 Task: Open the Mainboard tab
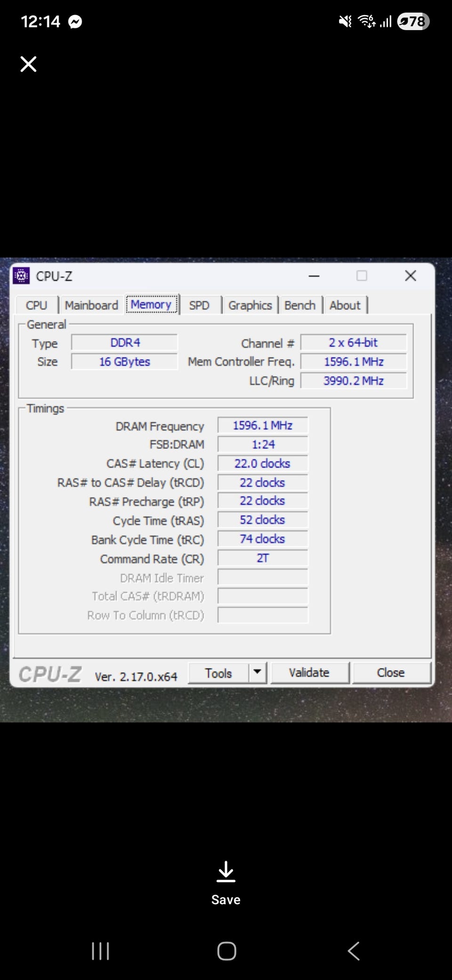[91, 305]
